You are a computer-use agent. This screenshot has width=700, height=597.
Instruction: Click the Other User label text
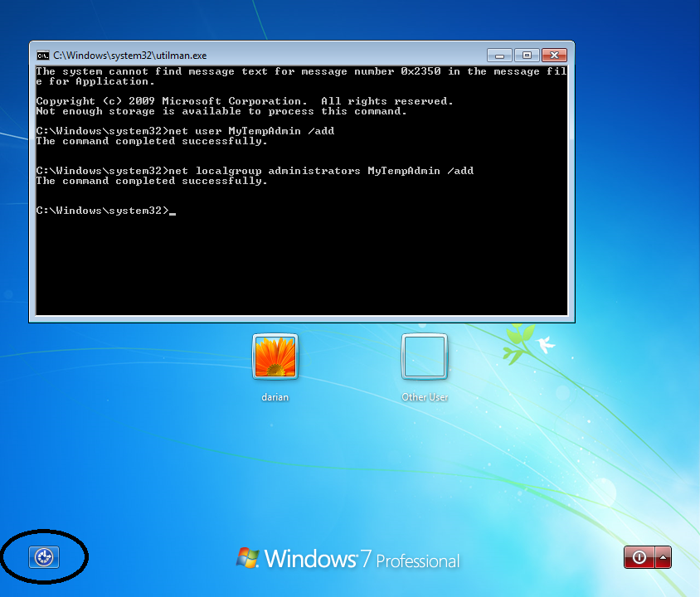(425, 397)
